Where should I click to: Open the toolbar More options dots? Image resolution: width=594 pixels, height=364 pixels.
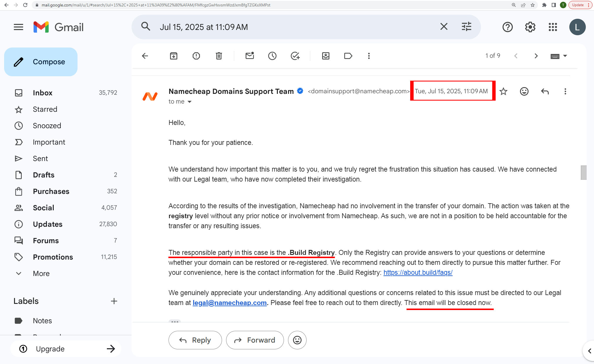click(369, 56)
